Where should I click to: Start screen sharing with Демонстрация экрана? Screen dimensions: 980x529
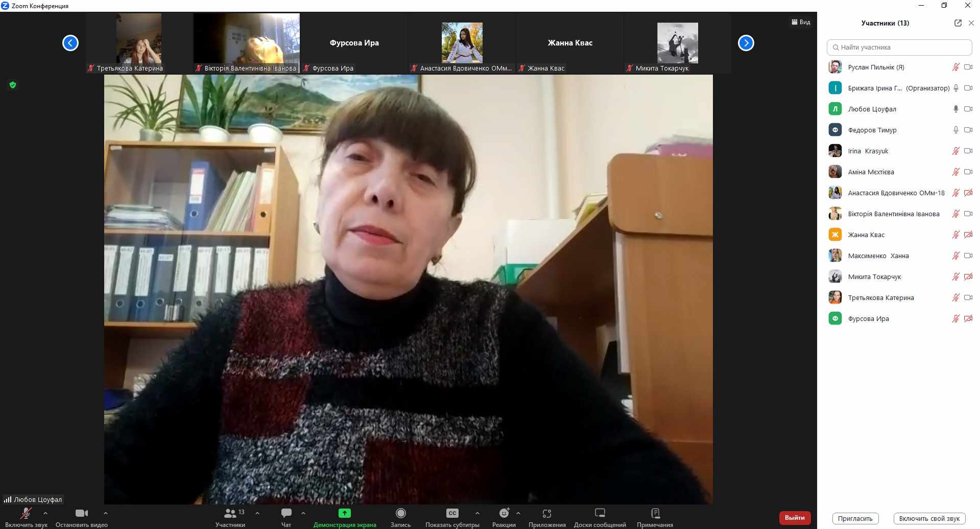point(345,513)
